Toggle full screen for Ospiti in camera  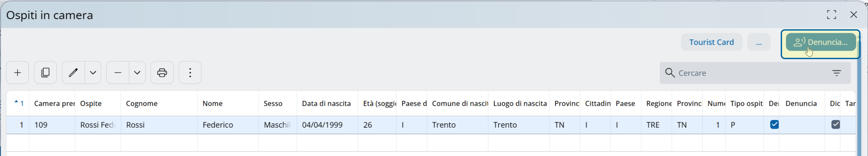[831, 15]
